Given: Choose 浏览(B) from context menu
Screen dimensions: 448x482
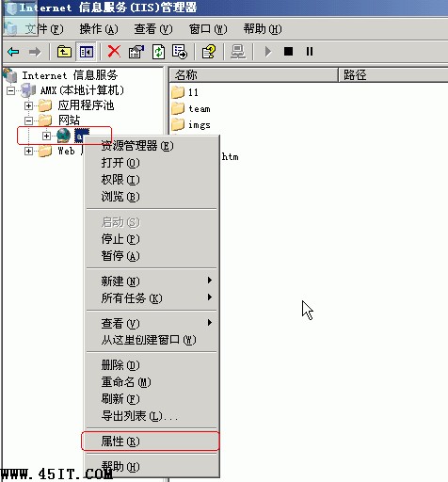Looking at the screenshot, I should (x=152, y=197).
